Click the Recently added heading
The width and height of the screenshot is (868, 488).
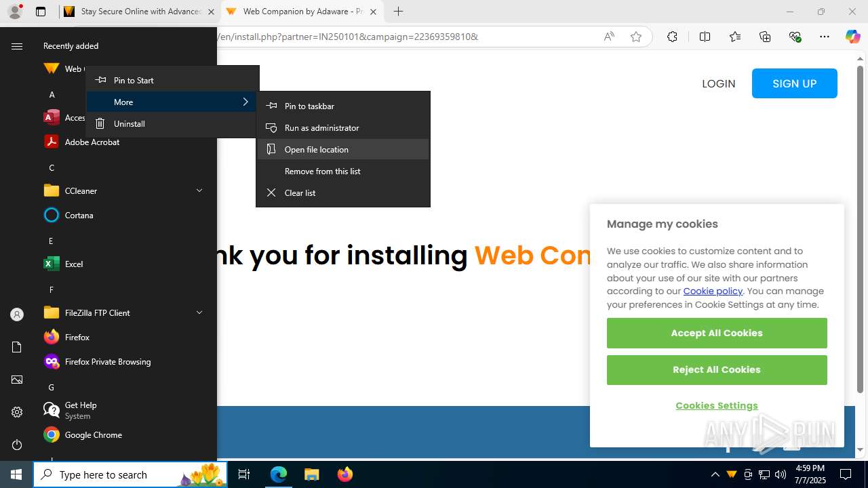point(71,46)
